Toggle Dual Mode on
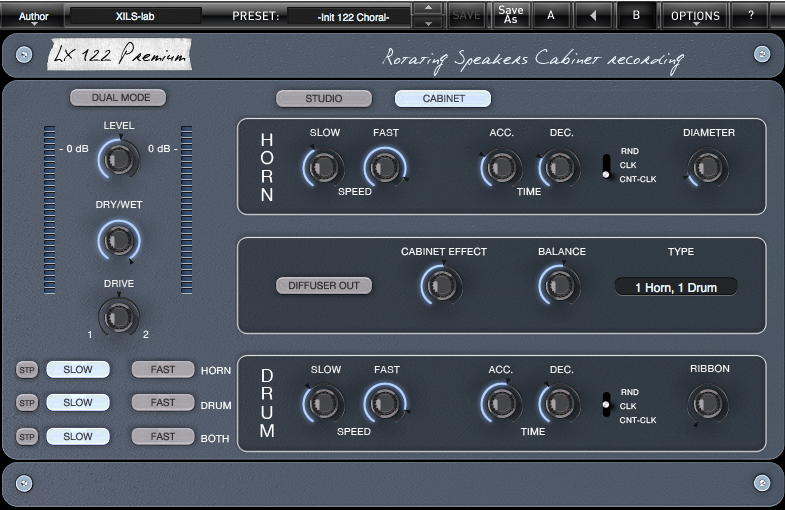The height and width of the screenshot is (510, 785). [117, 98]
